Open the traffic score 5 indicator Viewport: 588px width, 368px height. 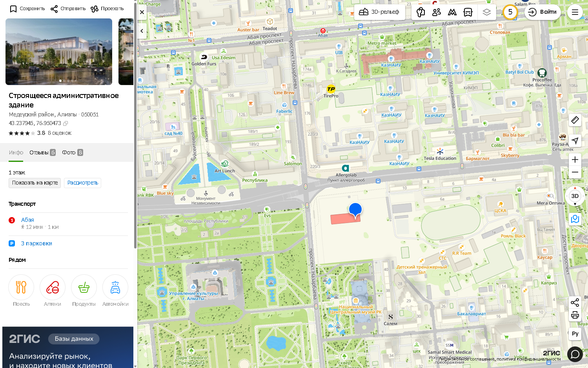pos(510,12)
